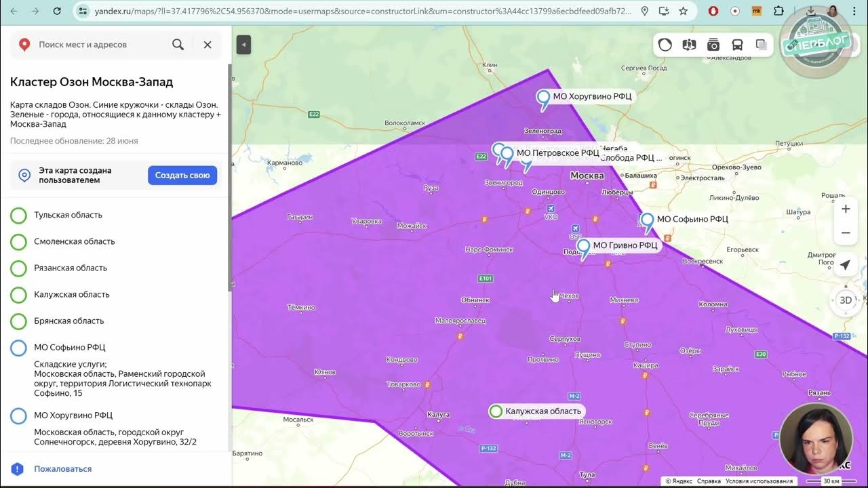The height and width of the screenshot is (488, 868).
Task: Click the Серпухов city label
Action: [x=565, y=339]
